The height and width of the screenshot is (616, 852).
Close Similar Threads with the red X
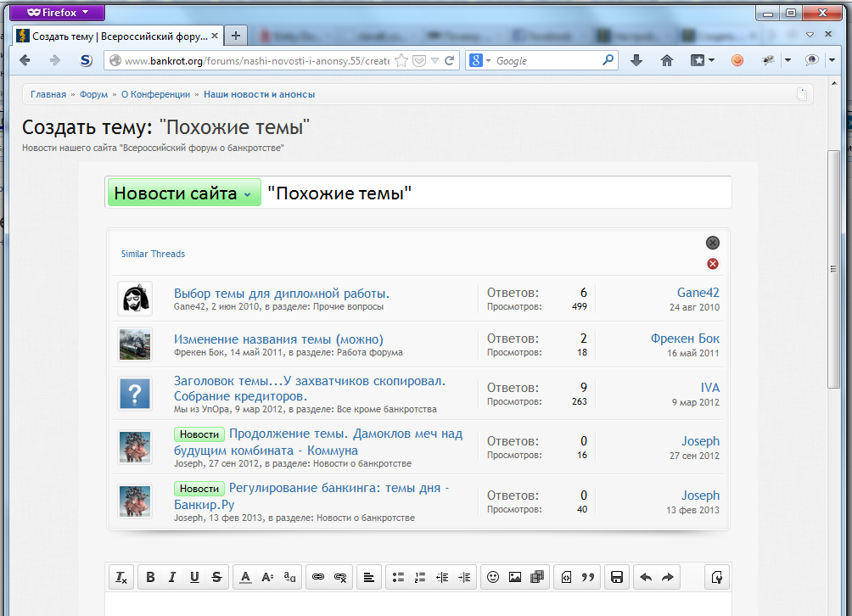pyautogui.click(x=713, y=264)
